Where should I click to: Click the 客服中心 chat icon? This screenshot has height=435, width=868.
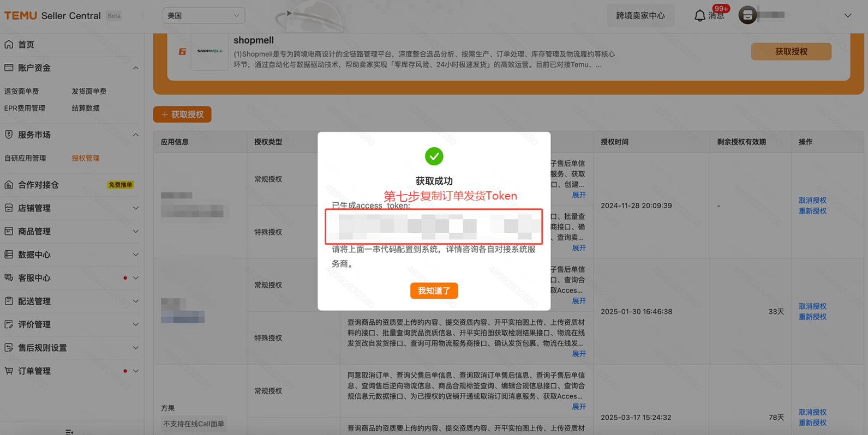[9, 278]
